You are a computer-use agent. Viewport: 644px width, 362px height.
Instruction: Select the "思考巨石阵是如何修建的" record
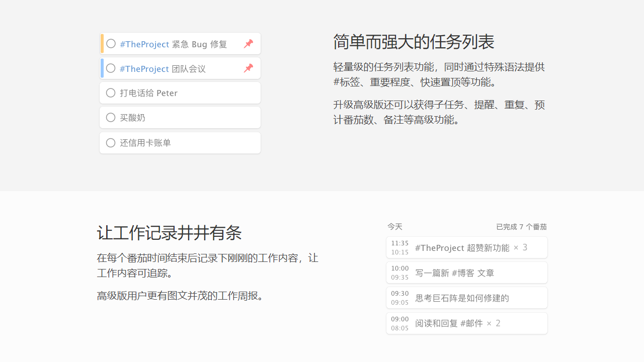(x=462, y=298)
